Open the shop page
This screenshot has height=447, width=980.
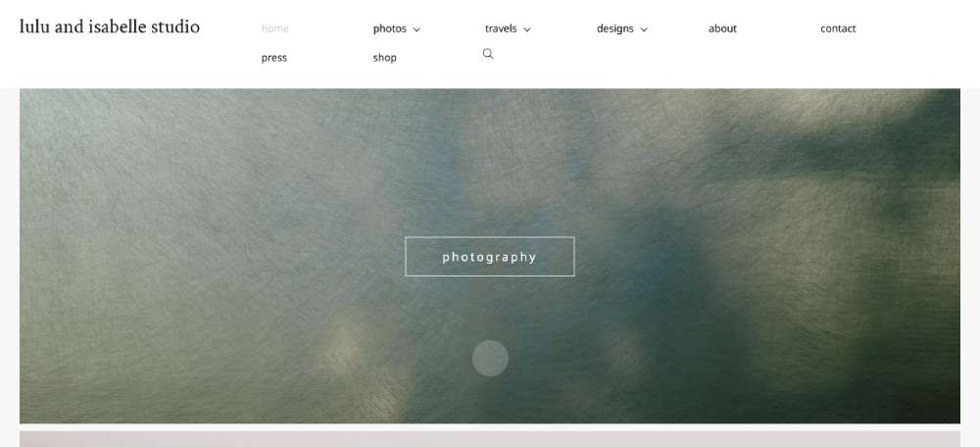tap(384, 58)
